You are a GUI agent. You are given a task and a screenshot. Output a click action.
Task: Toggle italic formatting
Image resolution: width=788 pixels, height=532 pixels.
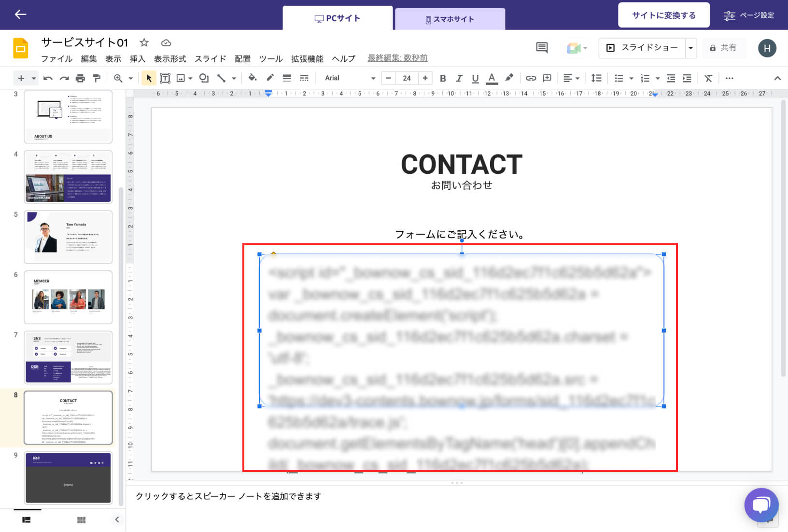point(459,78)
